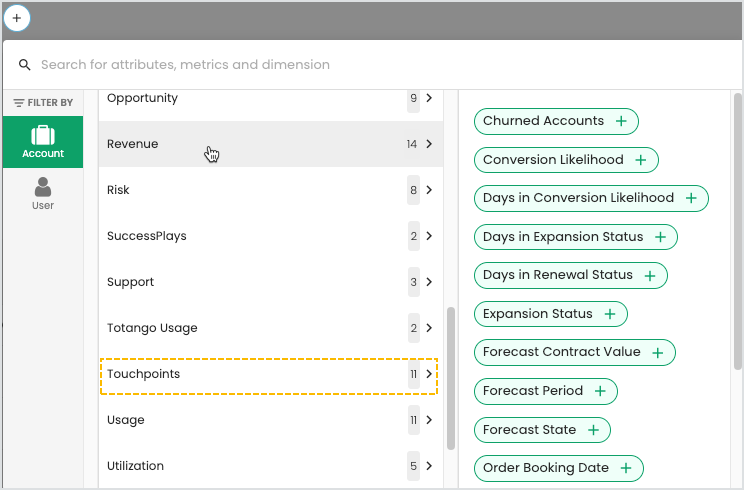Click the round plus button at top left
This screenshot has width=744, height=490.
pos(17,18)
